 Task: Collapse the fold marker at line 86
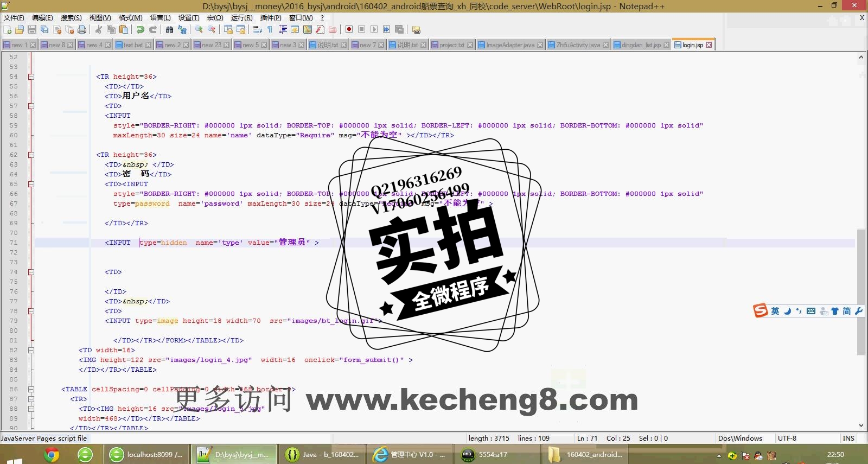click(31, 389)
